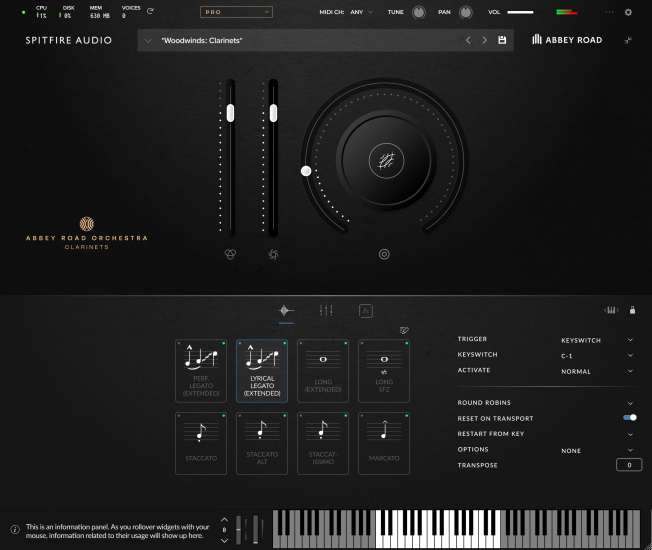Select the Staccato Alt articulation
This screenshot has width=652, height=550.
pos(262,444)
